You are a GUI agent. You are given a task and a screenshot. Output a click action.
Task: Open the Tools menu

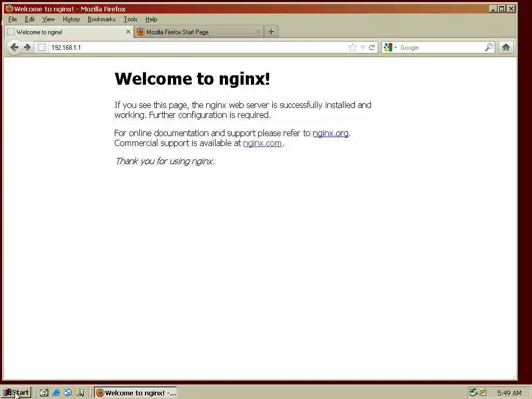[x=130, y=19]
